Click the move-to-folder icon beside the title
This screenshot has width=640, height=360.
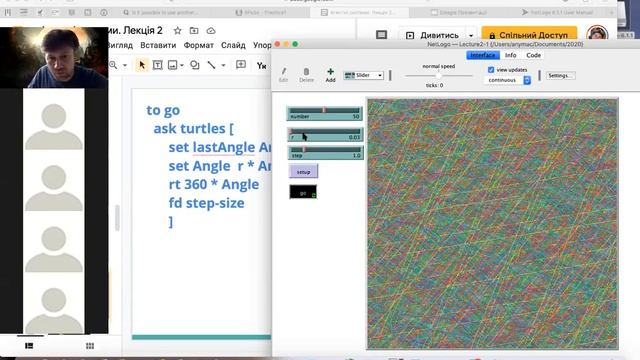click(x=194, y=31)
